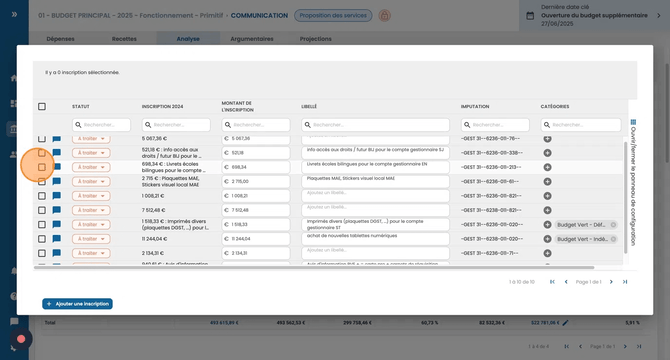Check the 1 518,33 € inscription row
This screenshot has height=360, width=670.
tap(42, 225)
